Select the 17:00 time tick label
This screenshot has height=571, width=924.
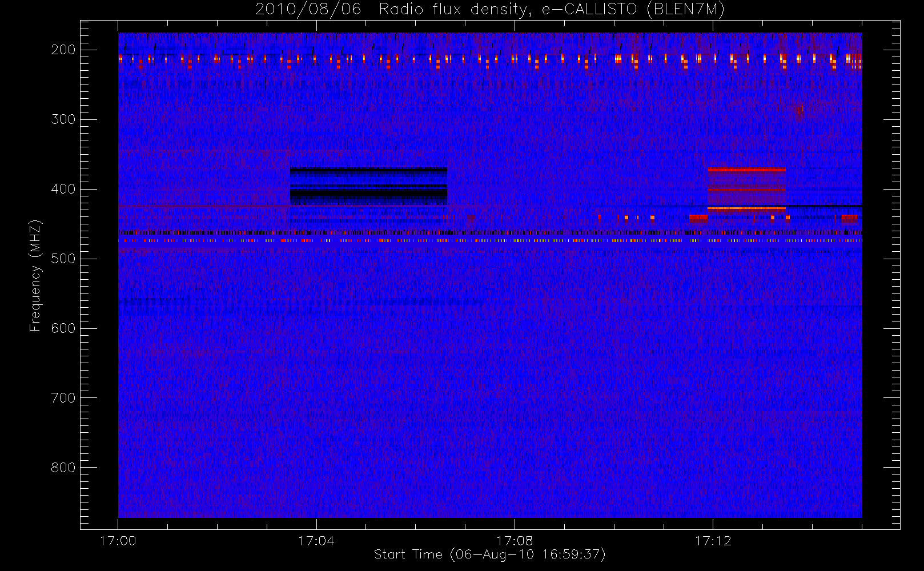coord(118,541)
